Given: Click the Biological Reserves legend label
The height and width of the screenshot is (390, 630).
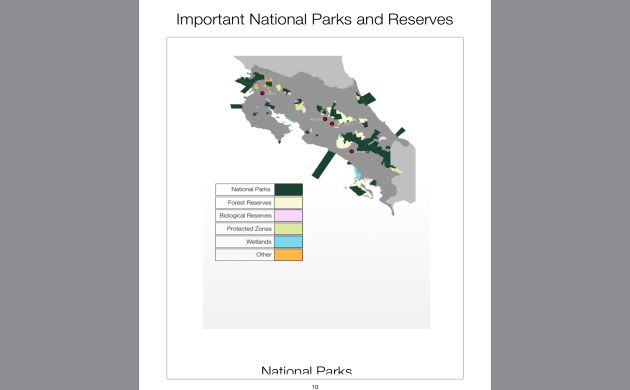Looking at the screenshot, I should 245,216.
